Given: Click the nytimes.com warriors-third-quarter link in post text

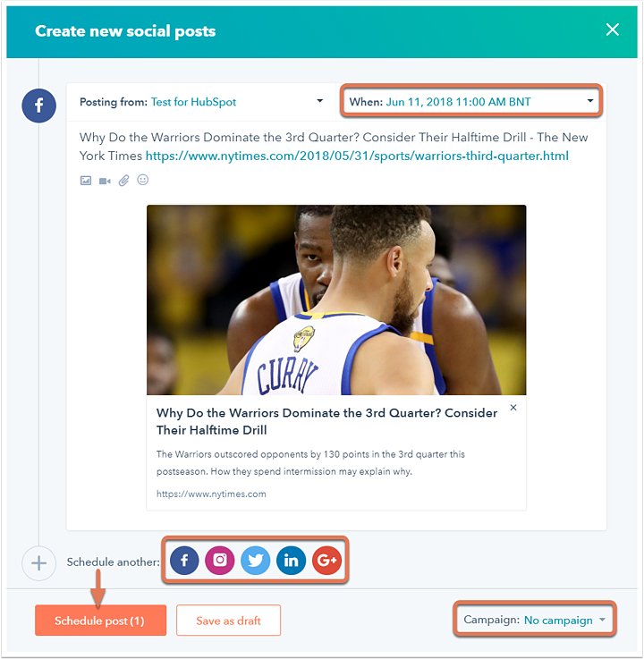Looking at the screenshot, I should (357, 156).
